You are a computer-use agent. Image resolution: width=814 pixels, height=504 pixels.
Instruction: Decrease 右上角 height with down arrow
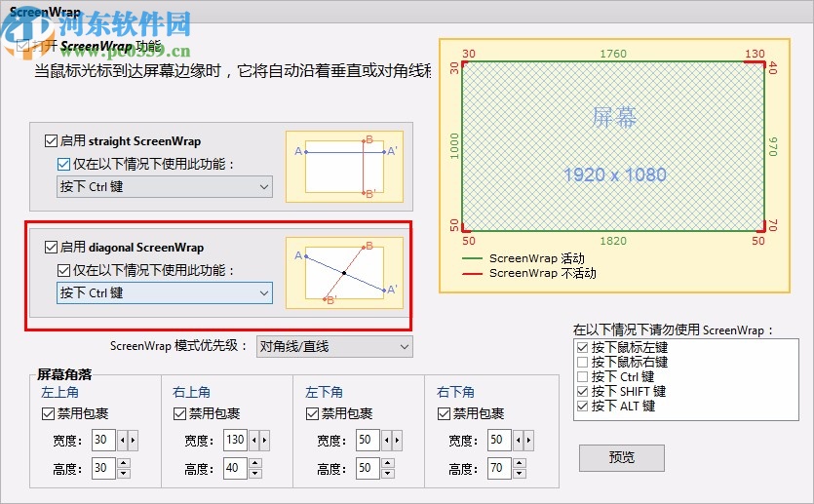click(x=255, y=474)
